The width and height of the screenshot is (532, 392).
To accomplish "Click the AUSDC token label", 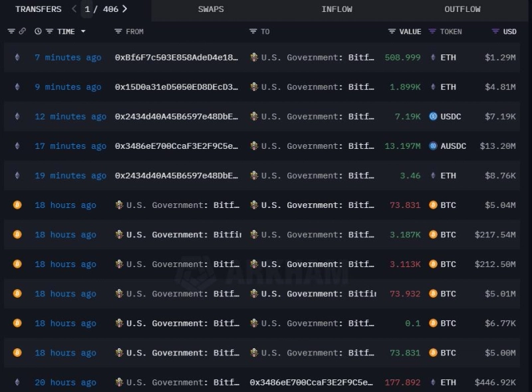I will [x=453, y=146].
